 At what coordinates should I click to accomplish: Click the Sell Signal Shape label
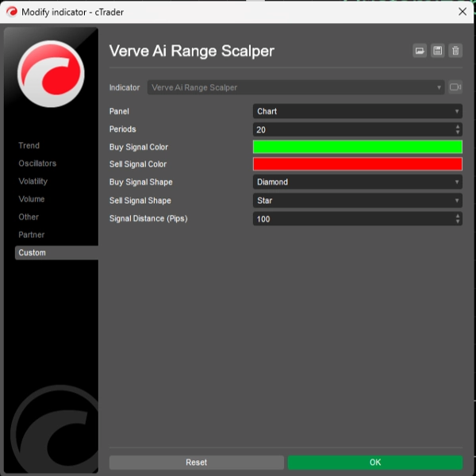tap(140, 201)
